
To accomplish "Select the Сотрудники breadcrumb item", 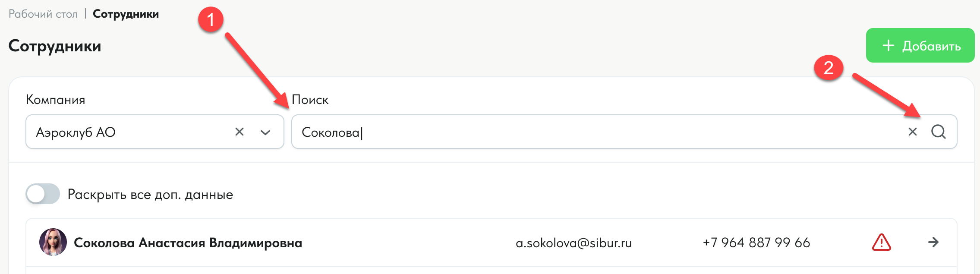I will [126, 14].
